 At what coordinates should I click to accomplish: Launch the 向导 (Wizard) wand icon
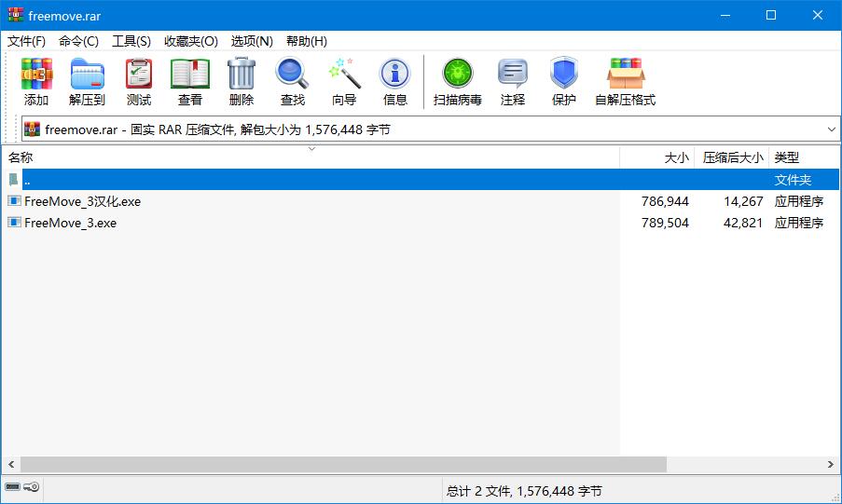point(344,82)
